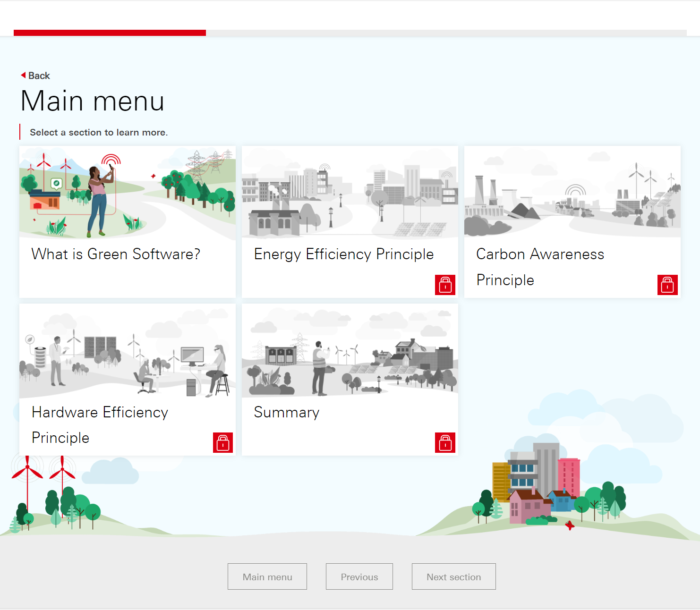Click the What is Green Software? title text
Screen dimensions: 700x610
(x=115, y=254)
